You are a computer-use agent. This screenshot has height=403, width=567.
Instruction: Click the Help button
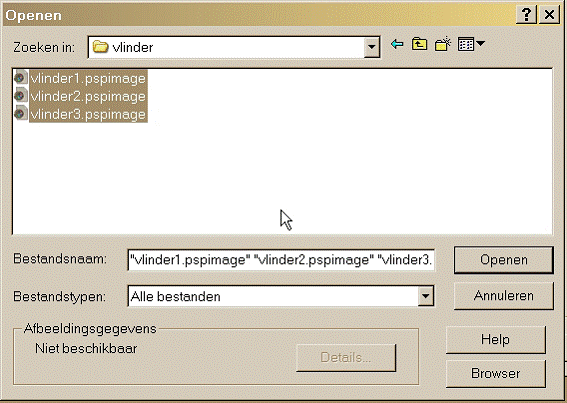click(495, 339)
